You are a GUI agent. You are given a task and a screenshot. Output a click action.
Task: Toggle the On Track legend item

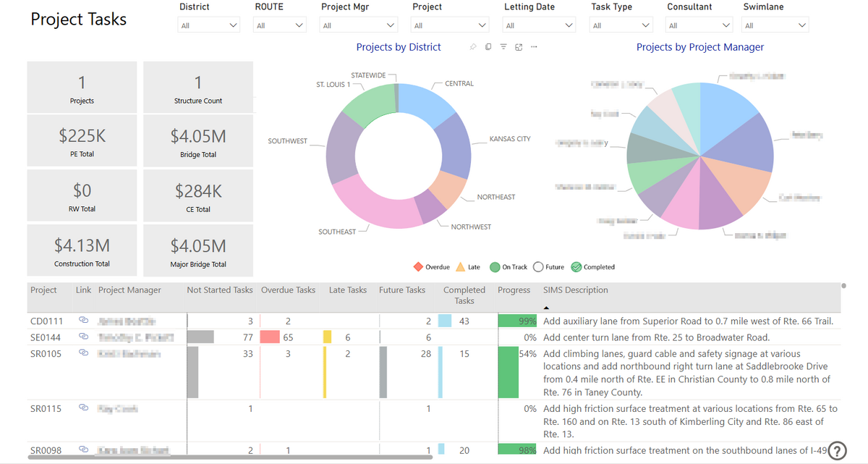495,267
